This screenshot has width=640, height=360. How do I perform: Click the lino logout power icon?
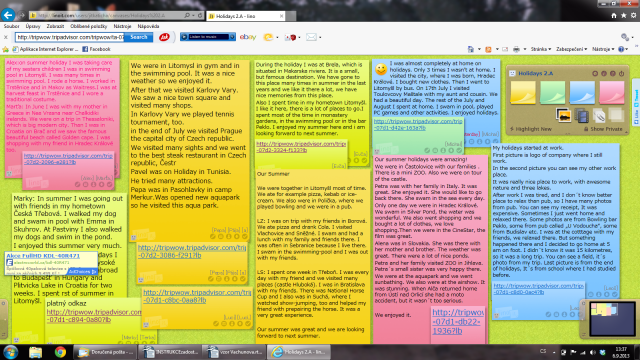pos(621,73)
